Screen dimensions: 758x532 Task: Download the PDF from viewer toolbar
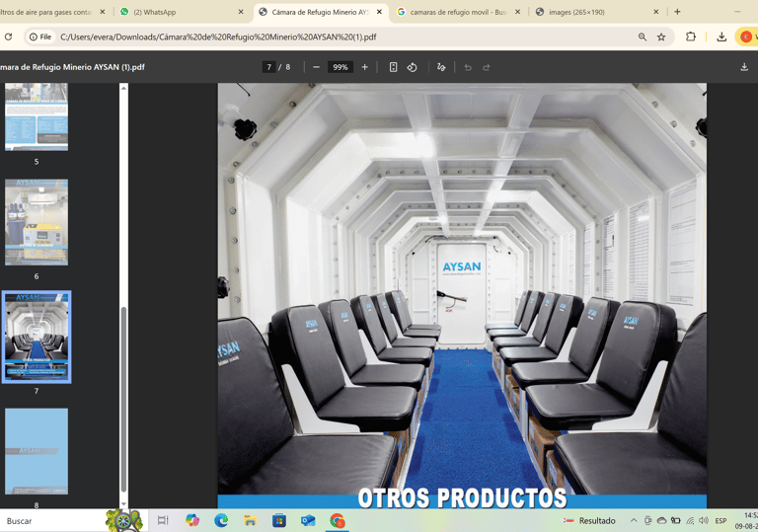point(744,67)
